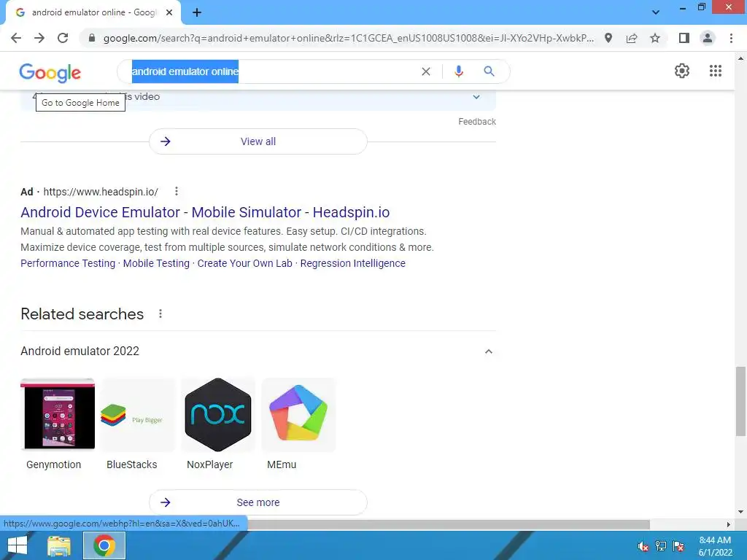Open Action Center flag icon
747x560 pixels.
point(678,546)
